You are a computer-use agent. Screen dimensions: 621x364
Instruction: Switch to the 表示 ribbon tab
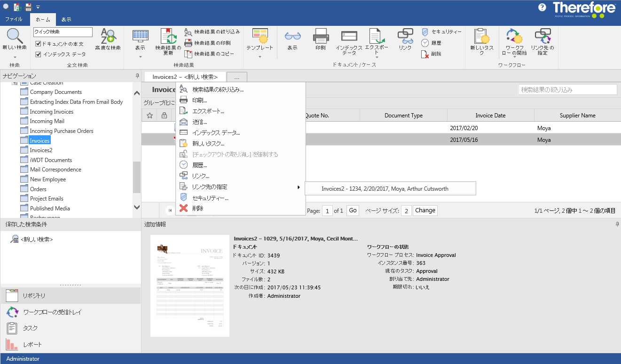point(66,19)
